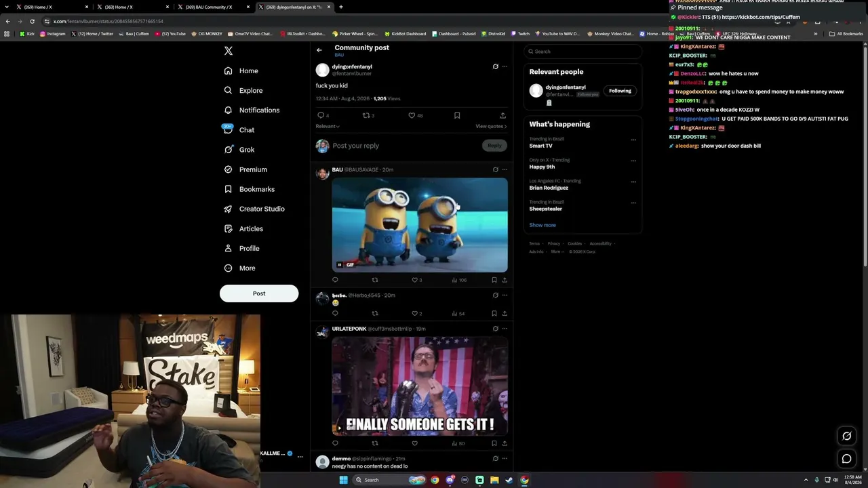Click the blue Post button
This screenshot has height=488, width=868.
pyautogui.click(x=259, y=293)
